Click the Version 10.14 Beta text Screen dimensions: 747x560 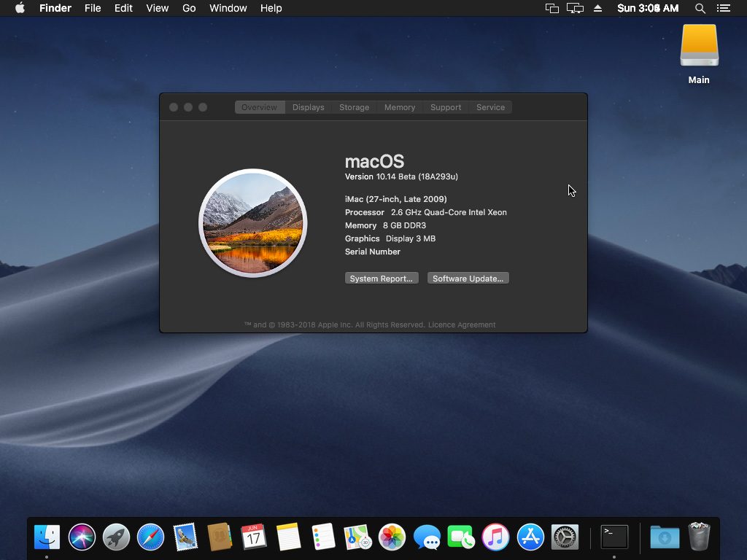[x=402, y=176]
